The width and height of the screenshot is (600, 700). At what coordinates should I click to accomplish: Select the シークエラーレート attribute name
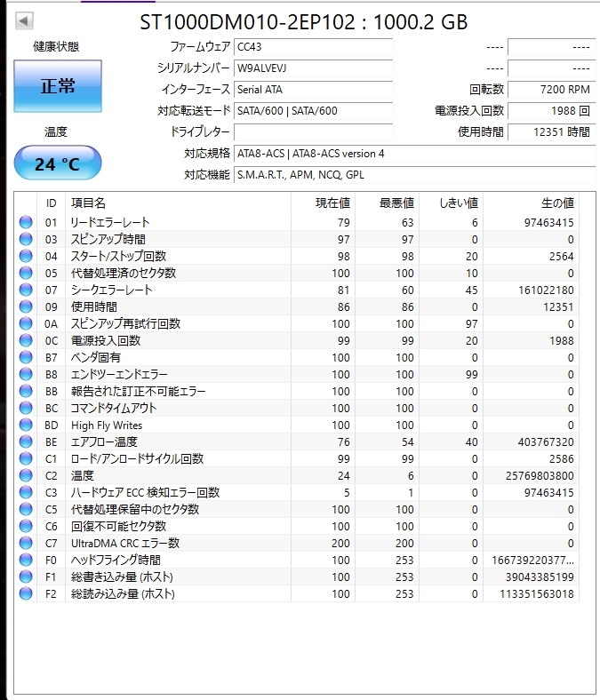pyautogui.click(x=112, y=290)
